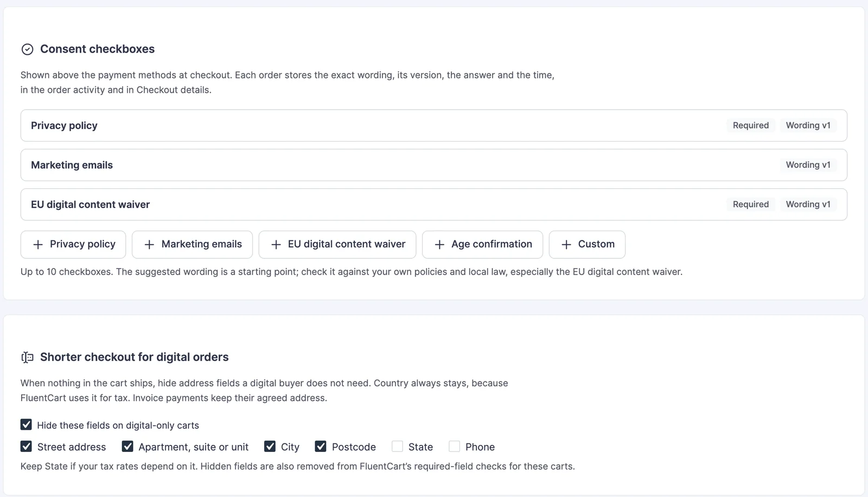Click plus icon on EU digital content waiver button
Screen dimensions: 868x497
(276, 245)
